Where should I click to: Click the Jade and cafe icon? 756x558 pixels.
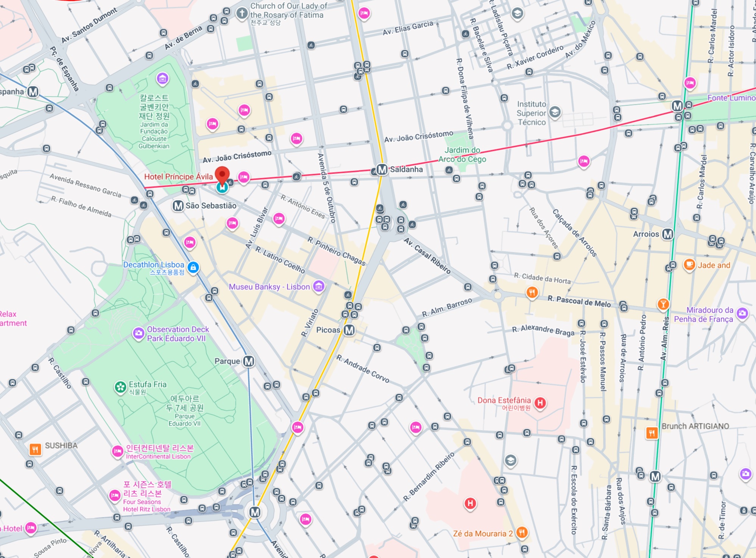point(689,264)
